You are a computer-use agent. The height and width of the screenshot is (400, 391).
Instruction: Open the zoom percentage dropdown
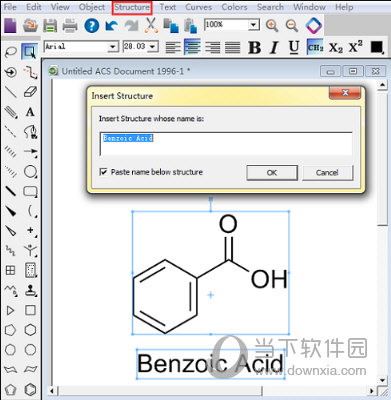tap(253, 25)
